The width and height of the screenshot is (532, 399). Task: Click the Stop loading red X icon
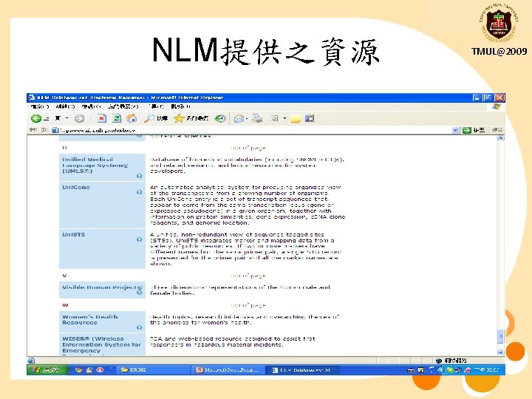[101, 118]
